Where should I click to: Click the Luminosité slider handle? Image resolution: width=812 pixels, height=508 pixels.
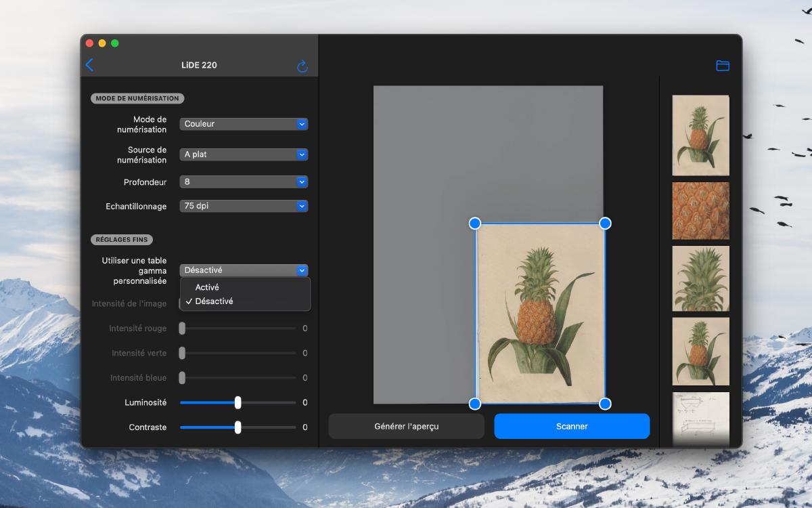238,402
